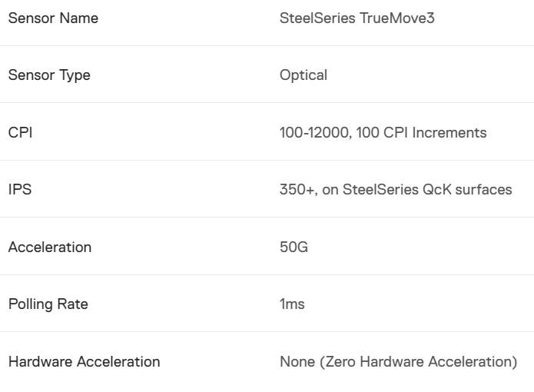Click the Sensor Name label
The height and width of the screenshot is (392, 534).
pyautogui.click(x=53, y=18)
